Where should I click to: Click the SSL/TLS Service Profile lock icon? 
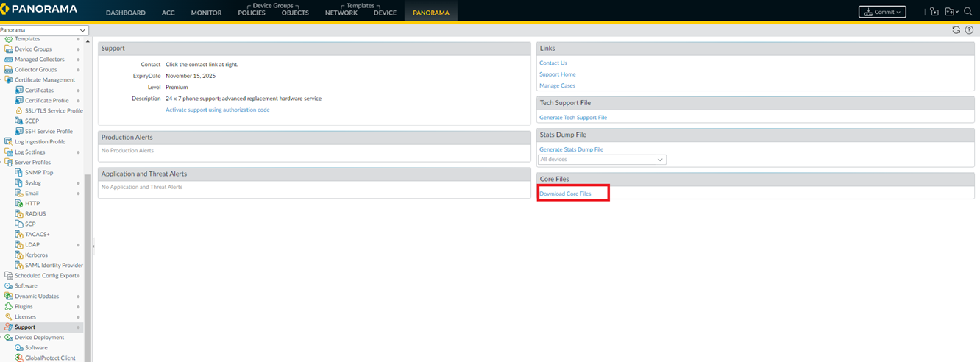click(x=19, y=111)
